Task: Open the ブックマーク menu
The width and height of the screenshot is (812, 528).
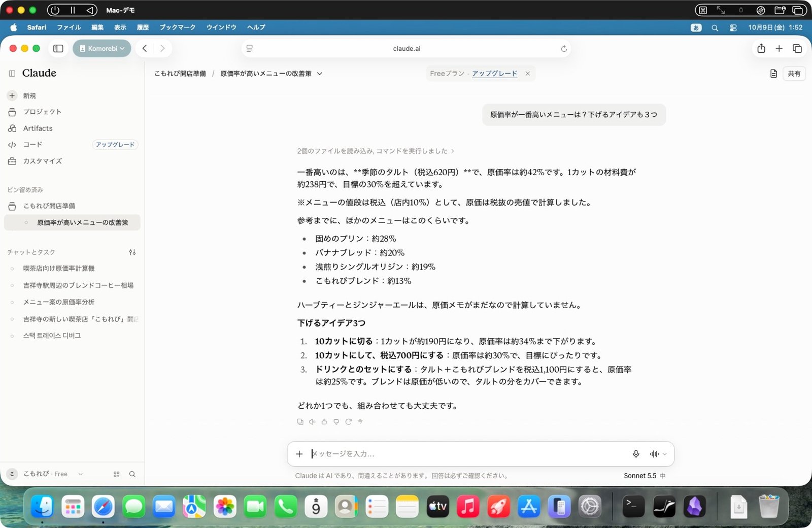Action: pyautogui.click(x=178, y=27)
